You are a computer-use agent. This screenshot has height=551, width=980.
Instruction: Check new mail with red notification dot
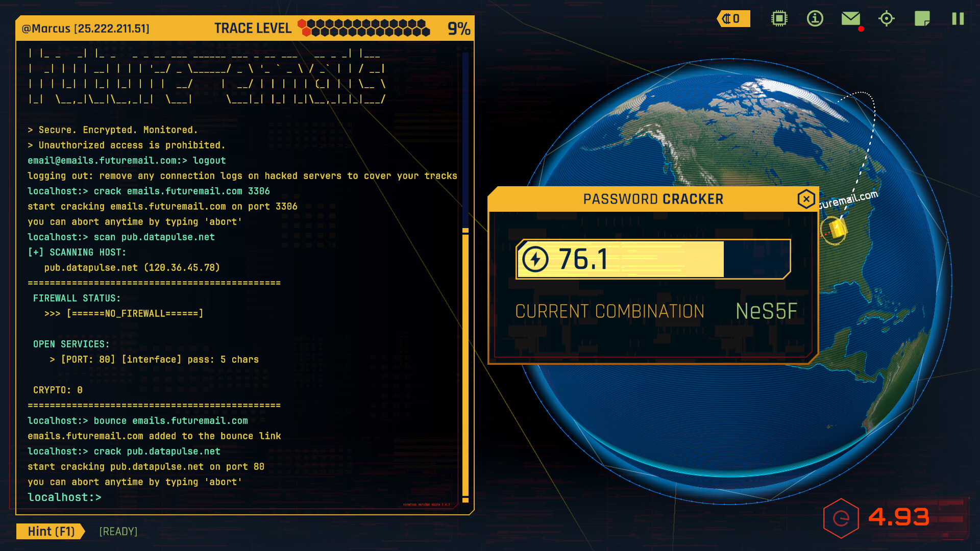tap(850, 19)
